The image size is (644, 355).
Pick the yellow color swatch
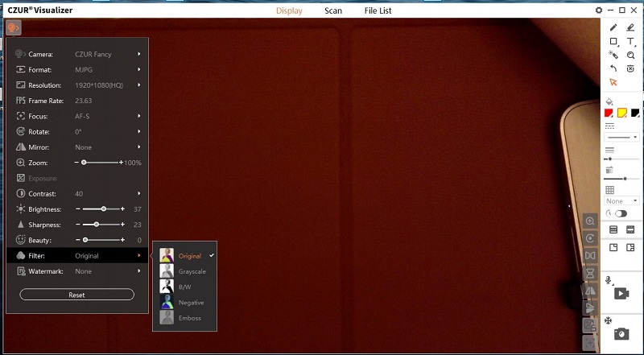click(x=621, y=113)
